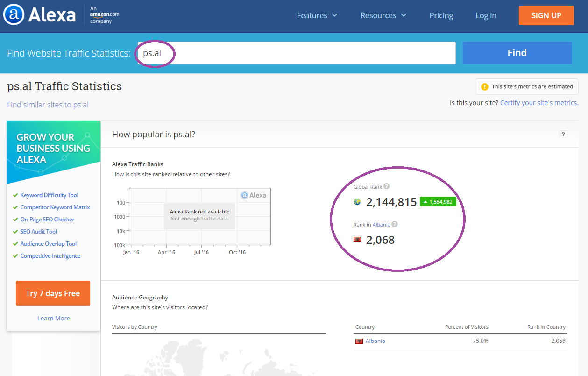Click the Rank in Albania help icon
The width and height of the screenshot is (588, 376).
[395, 224]
